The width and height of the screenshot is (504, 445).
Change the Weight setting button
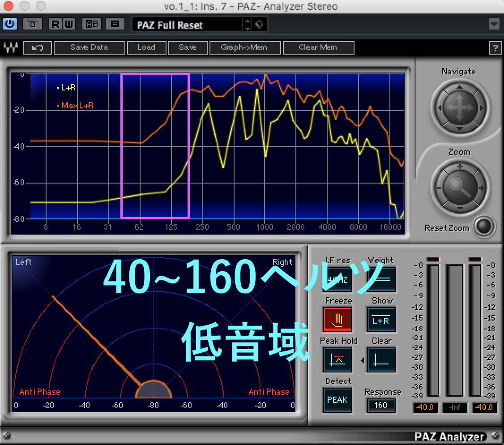click(381, 279)
